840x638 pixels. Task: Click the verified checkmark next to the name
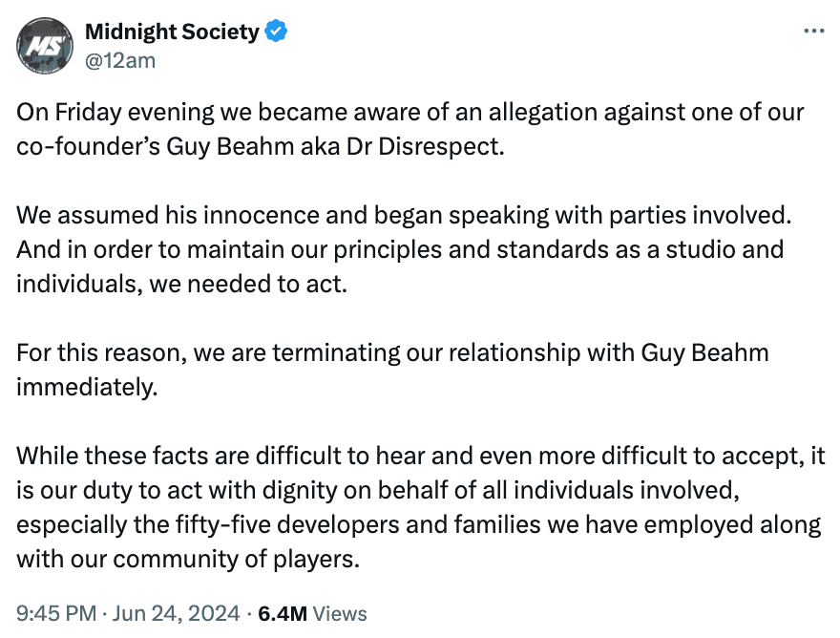coord(275,31)
